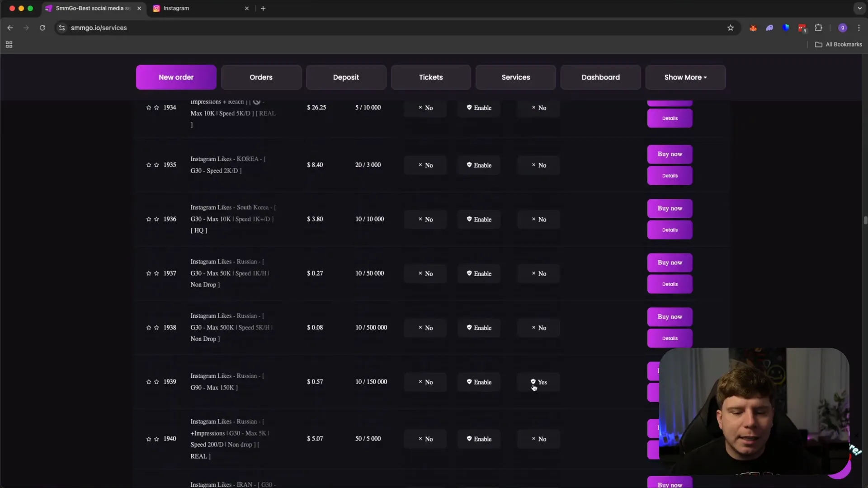Click the last No badge for service 1935

(538, 165)
